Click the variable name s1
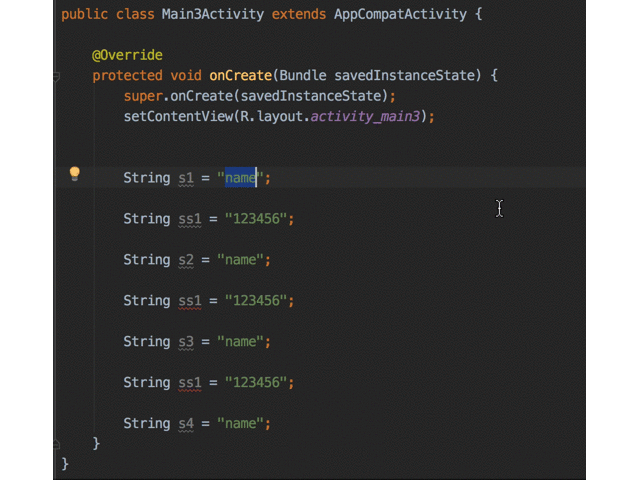The width and height of the screenshot is (640, 480). (x=186, y=178)
